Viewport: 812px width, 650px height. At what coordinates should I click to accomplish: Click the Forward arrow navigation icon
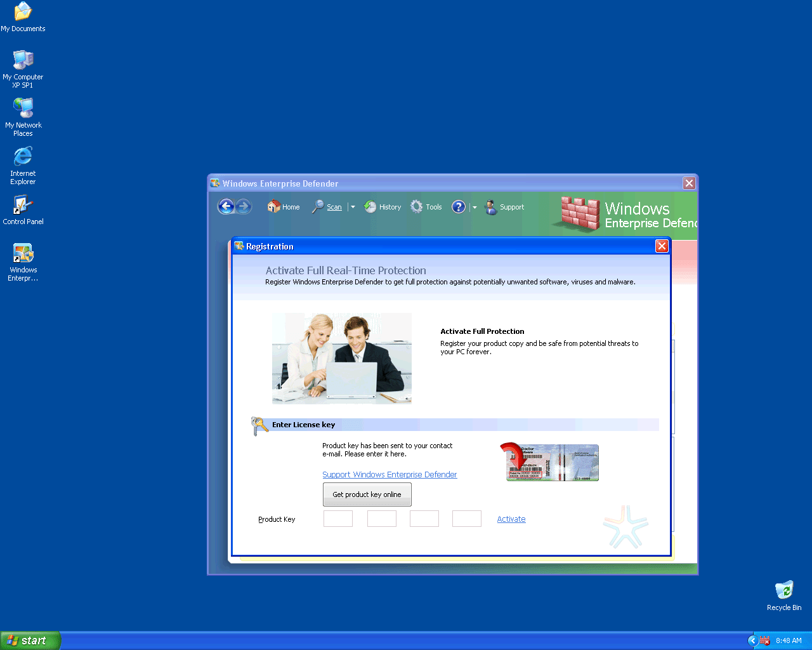pos(244,206)
